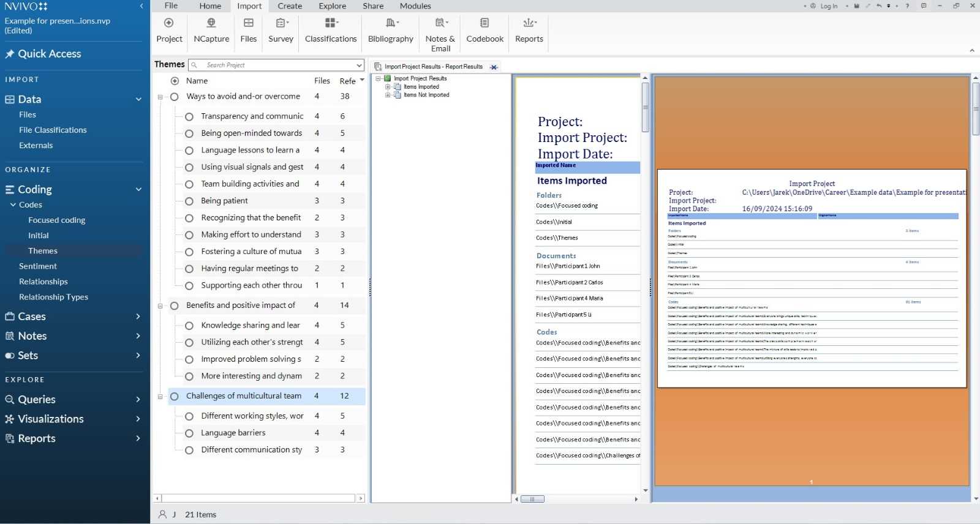Select circle for Challenges of multicultural team
The height and width of the screenshot is (524, 980).
tap(175, 396)
